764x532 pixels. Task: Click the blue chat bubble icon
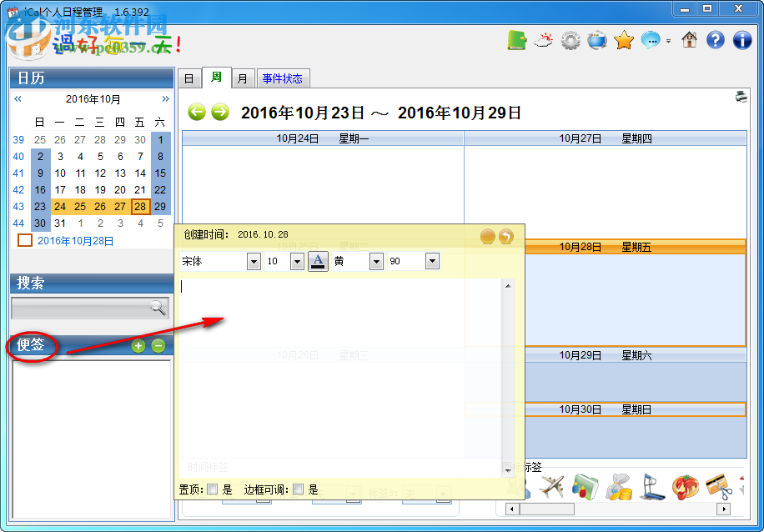pyautogui.click(x=651, y=40)
